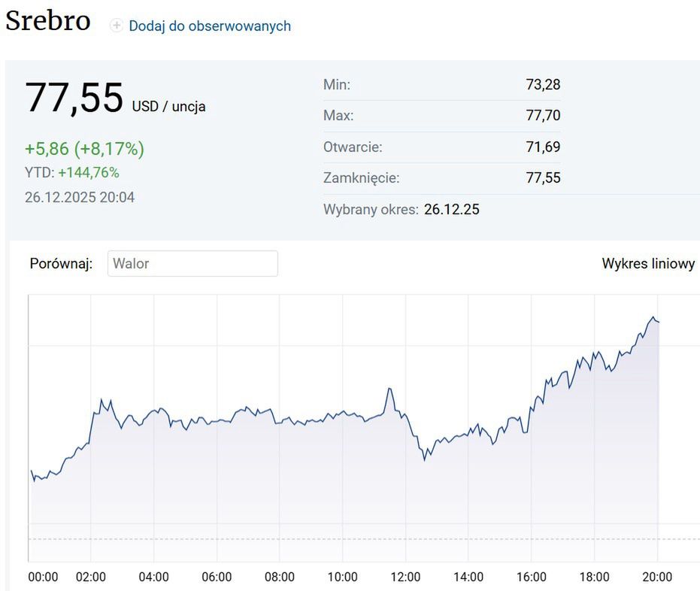Click the "Porównaj:" label

coord(61,264)
